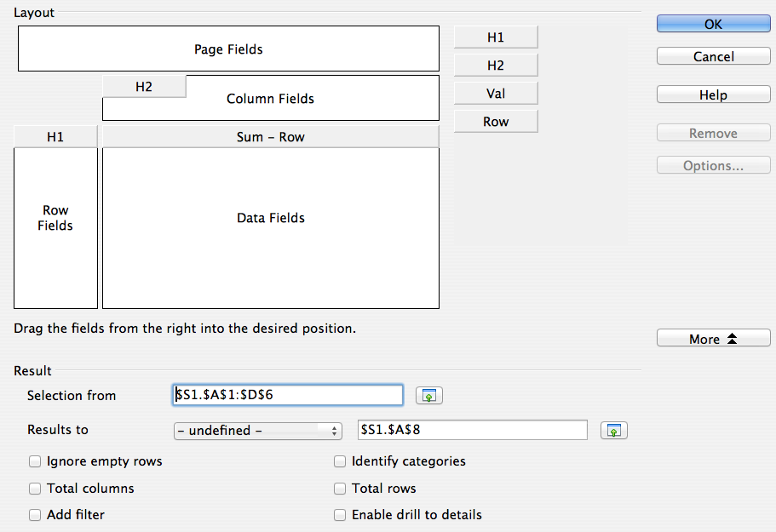
Task: Confirm the dialog with OK
Action: tap(713, 25)
